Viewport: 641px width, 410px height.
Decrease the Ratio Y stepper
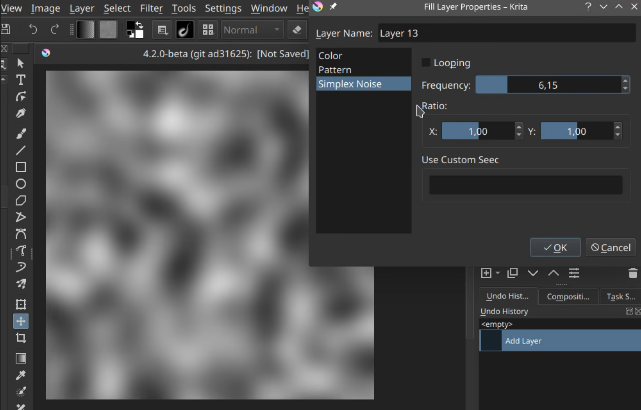(618, 135)
